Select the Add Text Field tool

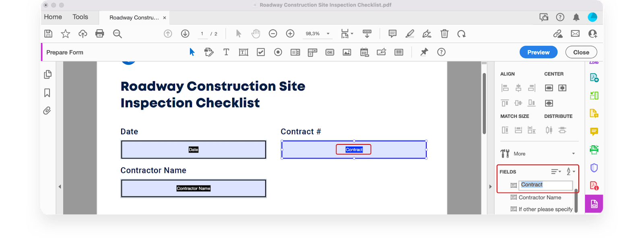click(x=244, y=52)
